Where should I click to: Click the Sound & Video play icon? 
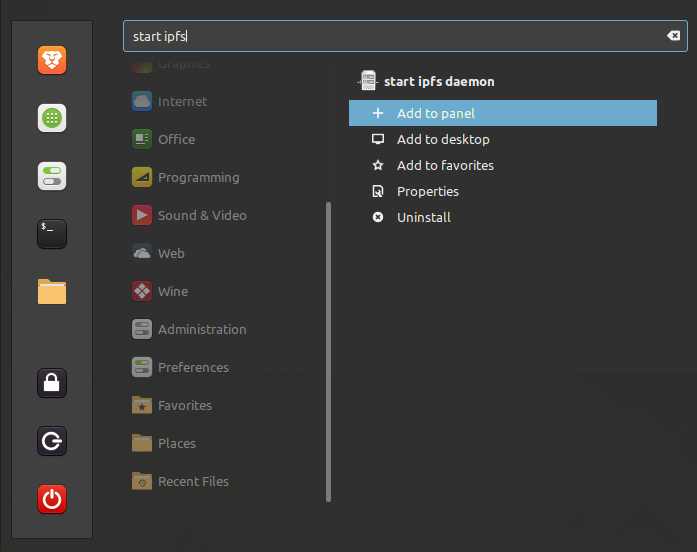(142, 215)
